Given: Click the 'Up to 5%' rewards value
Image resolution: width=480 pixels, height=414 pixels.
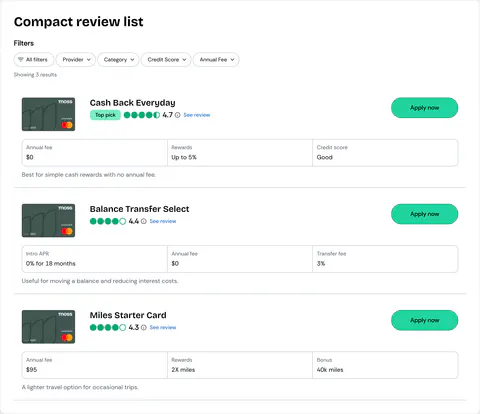Looking at the screenshot, I should [x=184, y=157].
